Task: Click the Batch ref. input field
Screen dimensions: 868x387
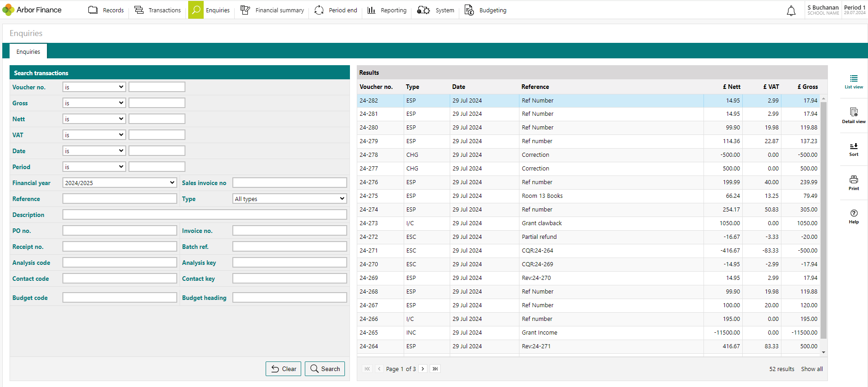Action: pos(289,247)
